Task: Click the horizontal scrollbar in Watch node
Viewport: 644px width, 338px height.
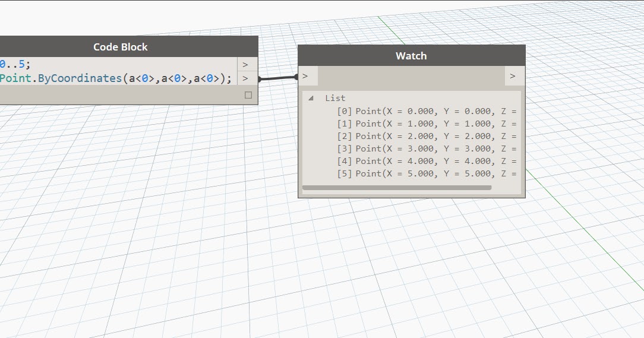Action: pyautogui.click(x=397, y=188)
